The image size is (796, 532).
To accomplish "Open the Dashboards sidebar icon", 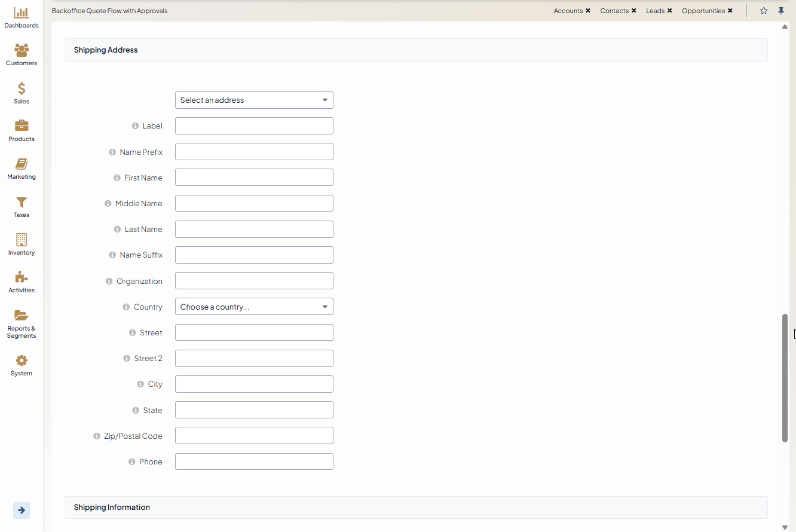I will (x=22, y=13).
